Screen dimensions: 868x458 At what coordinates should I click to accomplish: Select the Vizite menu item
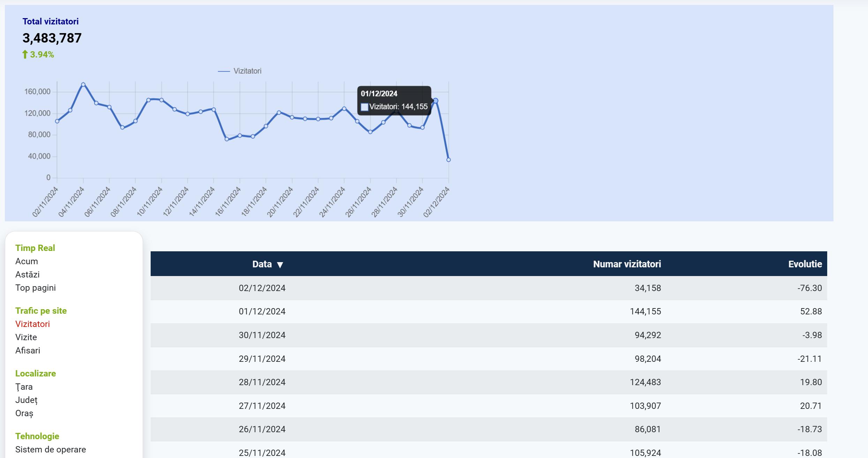pyautogui.click(x=26, y=337)
